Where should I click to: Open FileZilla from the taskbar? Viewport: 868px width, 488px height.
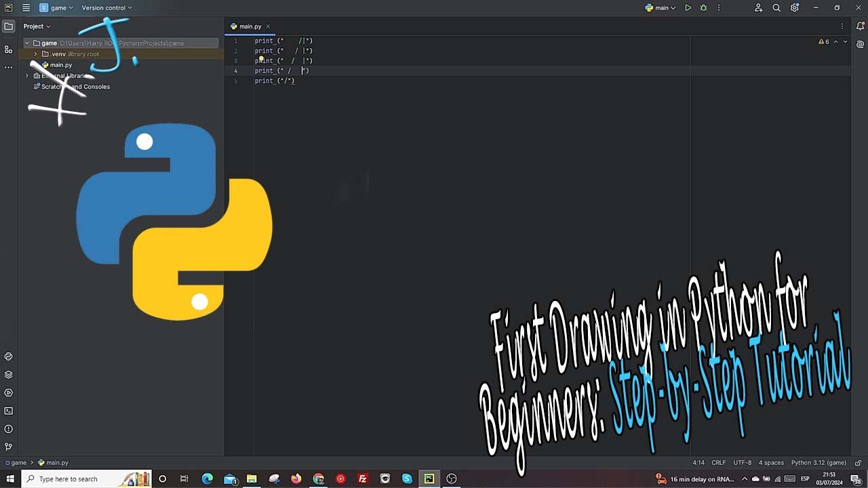(363, 479)
